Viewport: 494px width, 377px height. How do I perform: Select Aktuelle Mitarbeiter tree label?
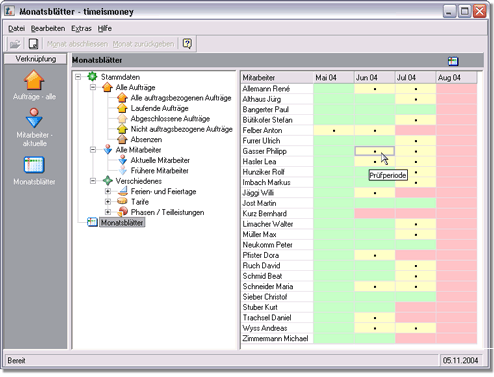pos(160,160)
